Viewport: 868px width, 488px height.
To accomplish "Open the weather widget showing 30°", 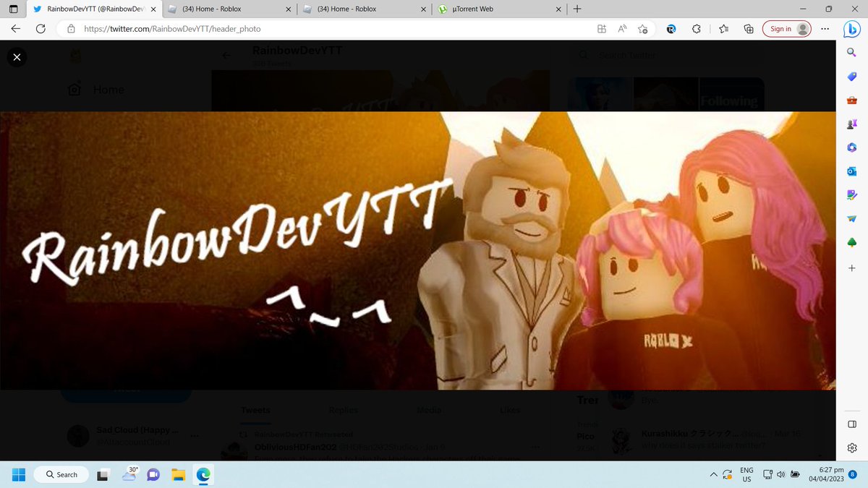I will 130,474.
